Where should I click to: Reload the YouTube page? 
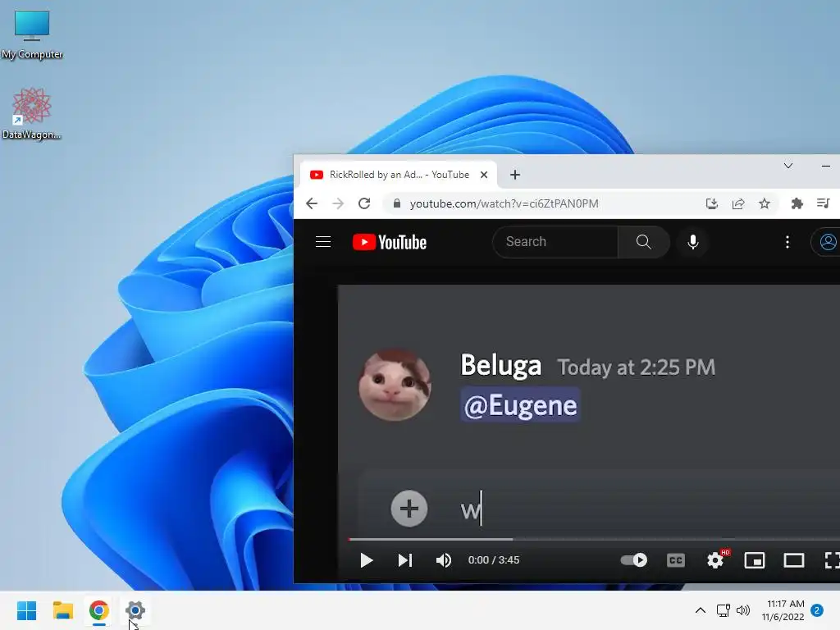pos(364,203)
